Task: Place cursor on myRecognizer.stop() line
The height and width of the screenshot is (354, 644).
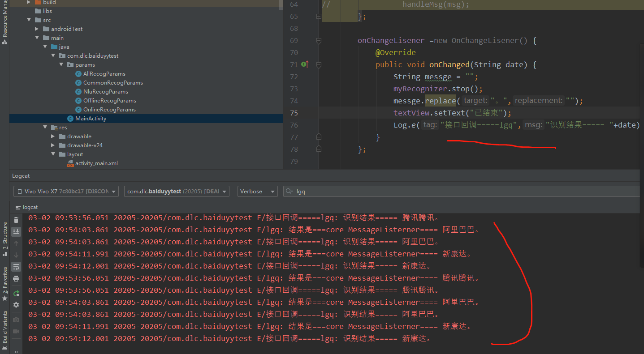Action: 438,89
